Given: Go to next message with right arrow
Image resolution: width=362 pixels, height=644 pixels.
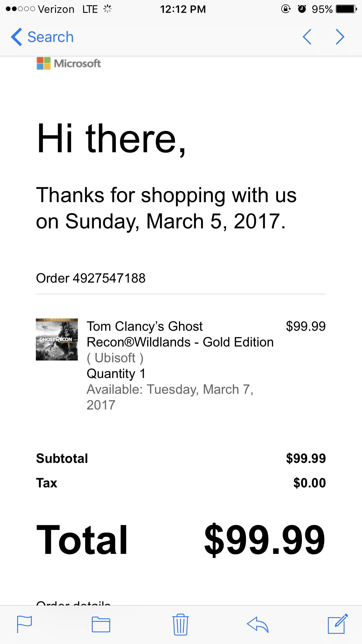Looking at the screenshot, I should pyautogui.click(x=340, y=37).
